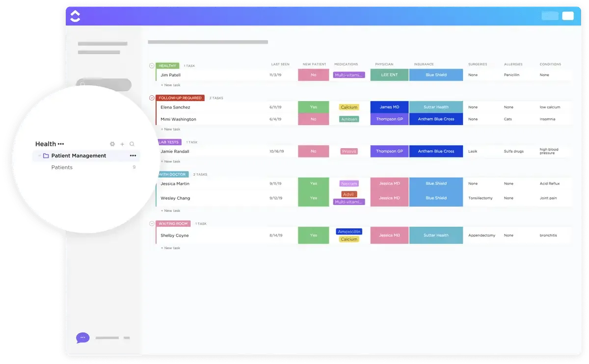Click the Amoxicillin medication tag
589x364 pixels.
(349, 232)
